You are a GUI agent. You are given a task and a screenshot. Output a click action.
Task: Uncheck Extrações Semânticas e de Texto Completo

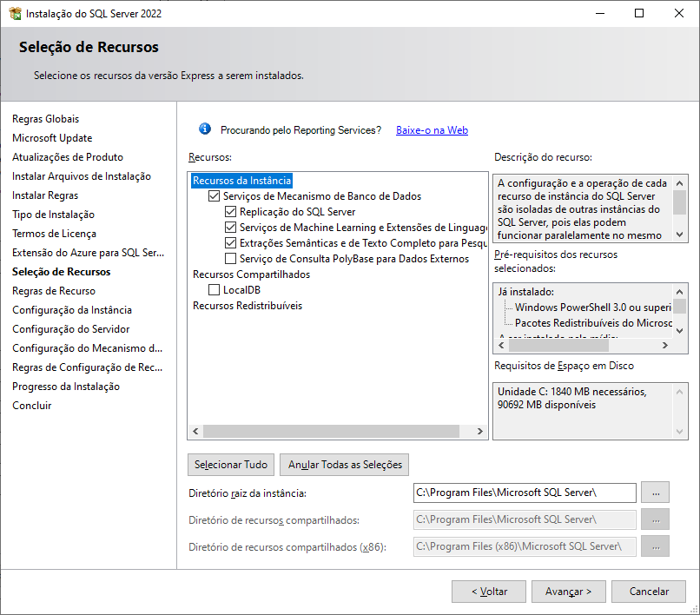point(230,243)
